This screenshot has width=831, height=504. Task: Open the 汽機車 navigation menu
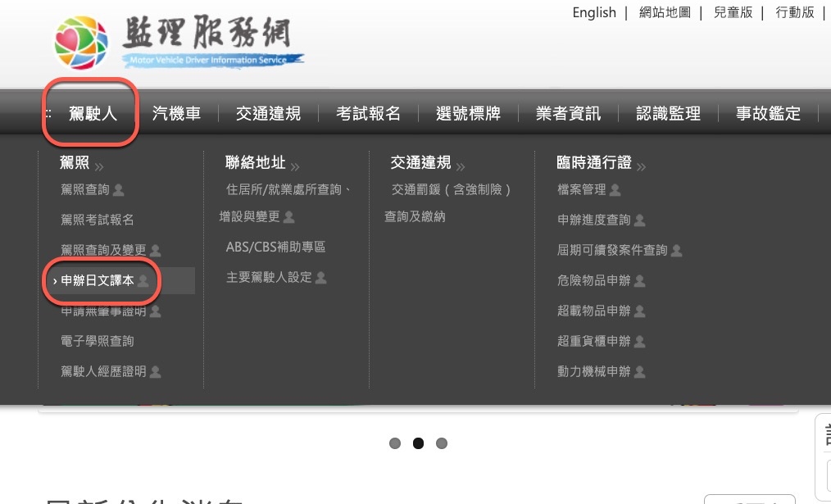click(176, 114)
